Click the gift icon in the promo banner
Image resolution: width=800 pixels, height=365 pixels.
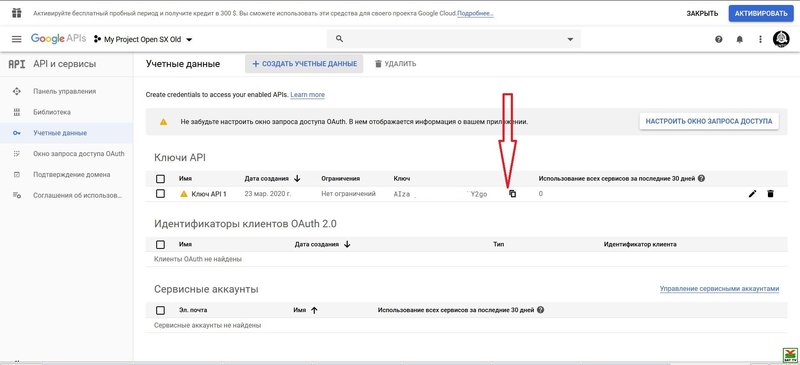[16, 13]
